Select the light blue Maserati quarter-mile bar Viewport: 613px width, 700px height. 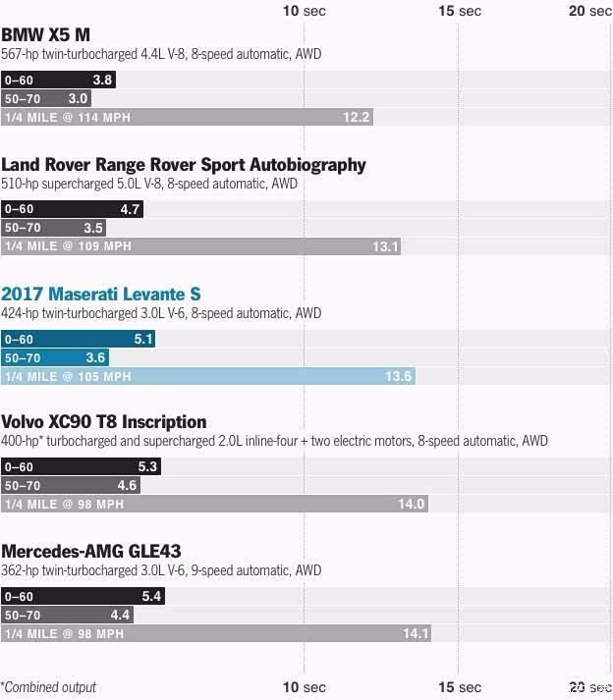[x=207, y=376]
